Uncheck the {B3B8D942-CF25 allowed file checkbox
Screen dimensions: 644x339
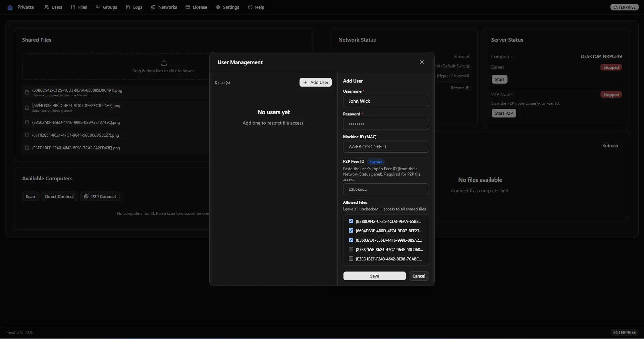351,221
